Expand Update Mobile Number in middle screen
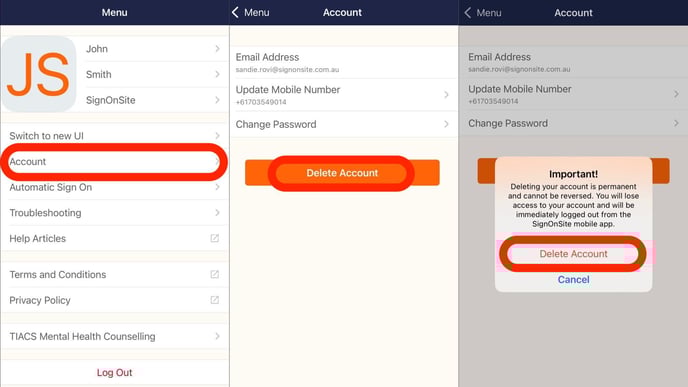The height and width of the screenshot is (387, 688). point(344,95)
